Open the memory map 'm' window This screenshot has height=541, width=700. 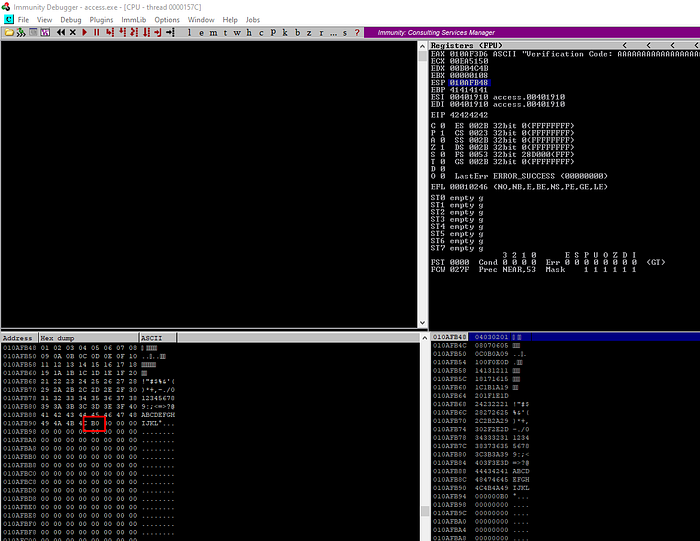click(213, 32)
